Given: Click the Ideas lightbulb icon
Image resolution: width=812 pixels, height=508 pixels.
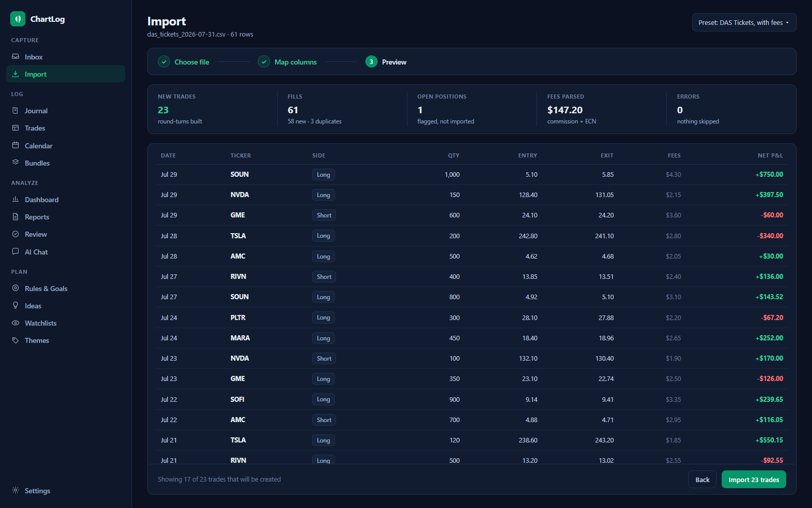Looking at the screenshot, I should (x=16, y=305).
